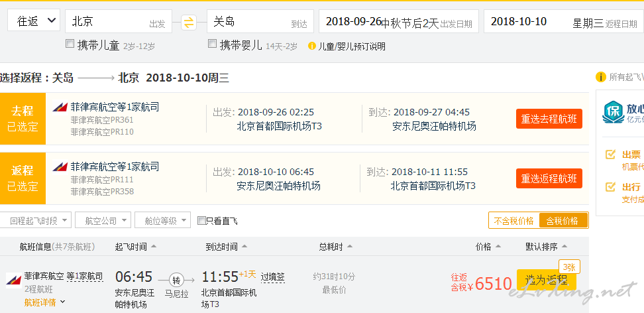The width and height of the screenshot is (644, 313).
Task: Click 选为返程 button for 6510 flight
Action: pyautogui.click(x=546, y=280)
